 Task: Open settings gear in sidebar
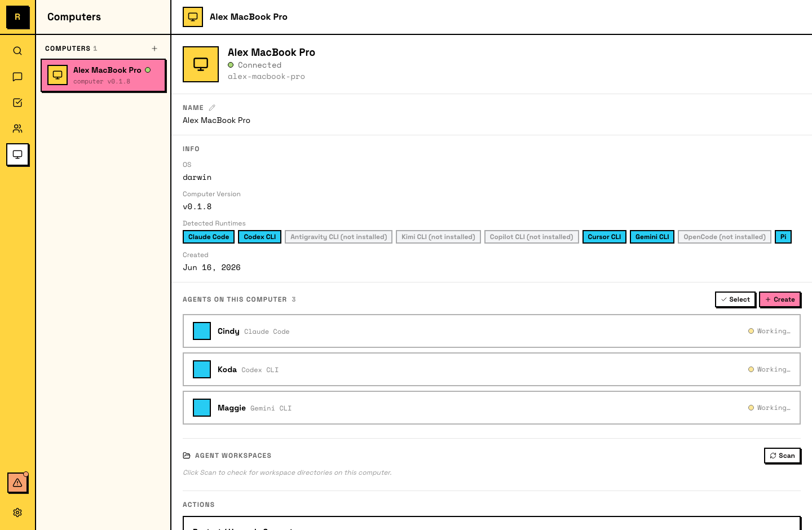point(17,513)
